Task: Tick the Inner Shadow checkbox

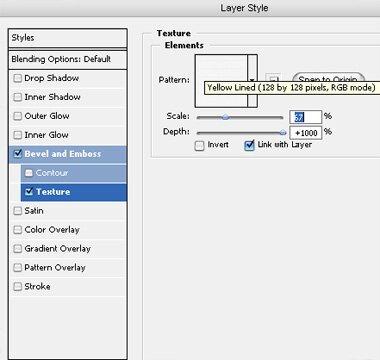Action: [x=17, y=97]
